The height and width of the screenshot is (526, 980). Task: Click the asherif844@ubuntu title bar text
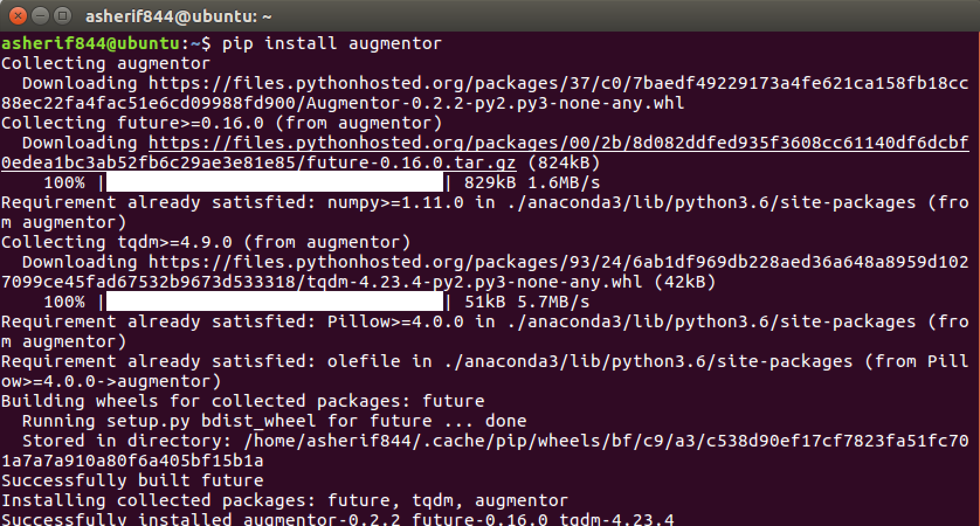178,16
